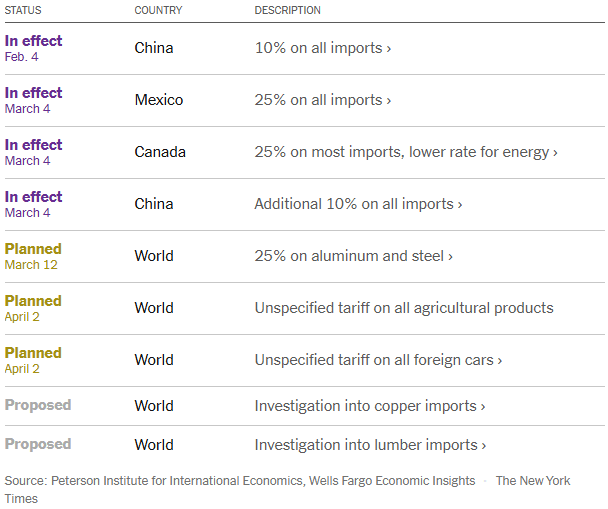Viewport: 608px width, 509px height.
Task: Open Investigation into copper imports link
Action: tap(369, 406)
